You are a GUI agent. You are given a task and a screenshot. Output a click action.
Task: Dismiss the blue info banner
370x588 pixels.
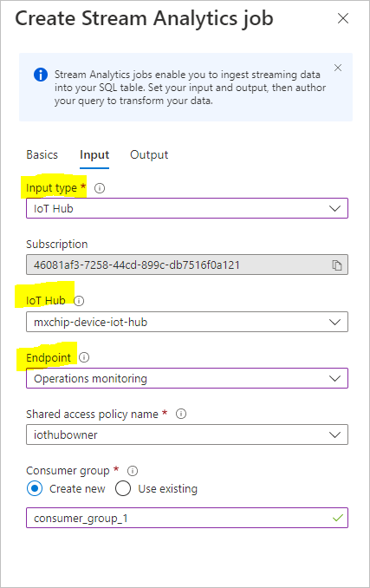(338, 68)
